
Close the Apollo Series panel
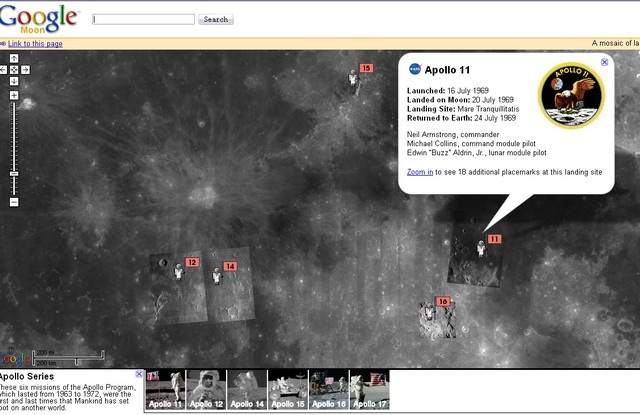tap(139, 374)
